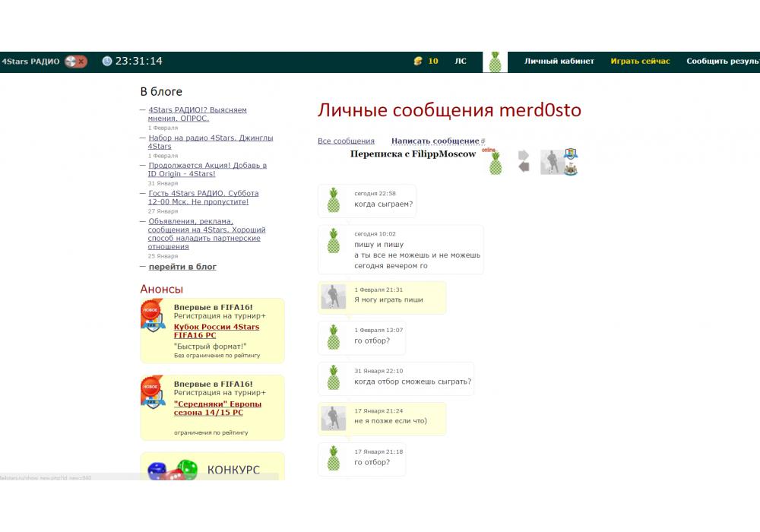Click the КОНКУРС banner title
This screenshot has width=760, height=532.
point(233,470)
